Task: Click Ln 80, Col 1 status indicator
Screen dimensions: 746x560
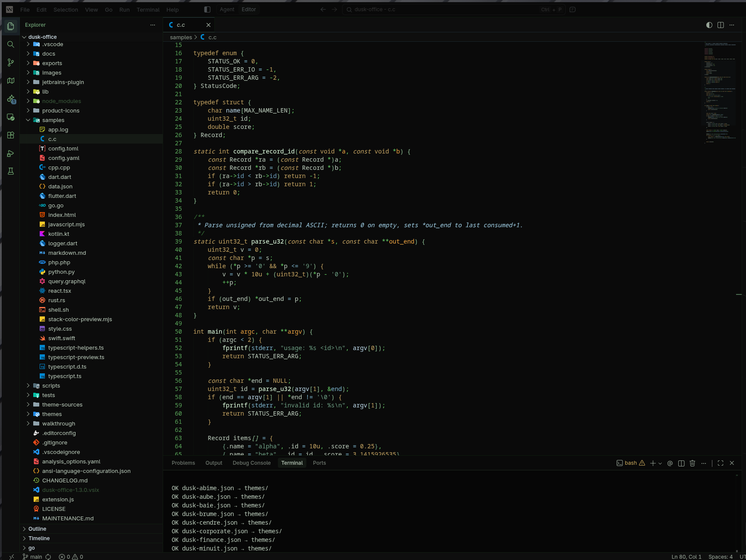Action: (x=686, y=557)
